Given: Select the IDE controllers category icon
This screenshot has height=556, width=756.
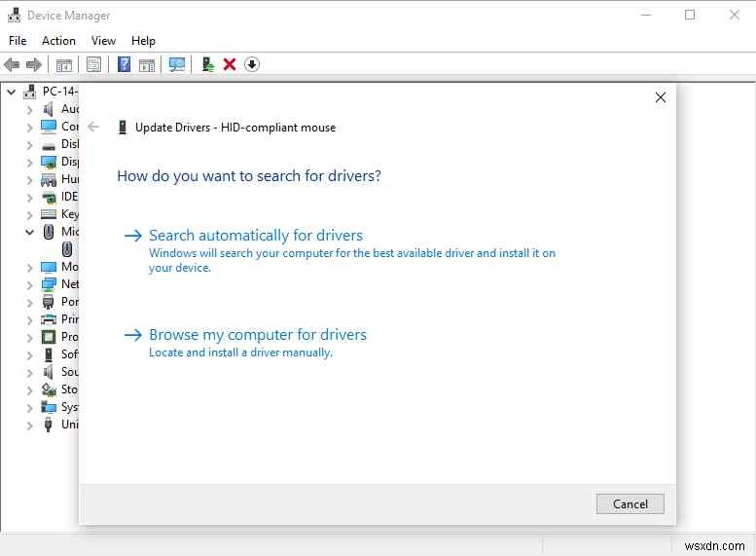Looking at the screenshot, I should coord(49,197).
